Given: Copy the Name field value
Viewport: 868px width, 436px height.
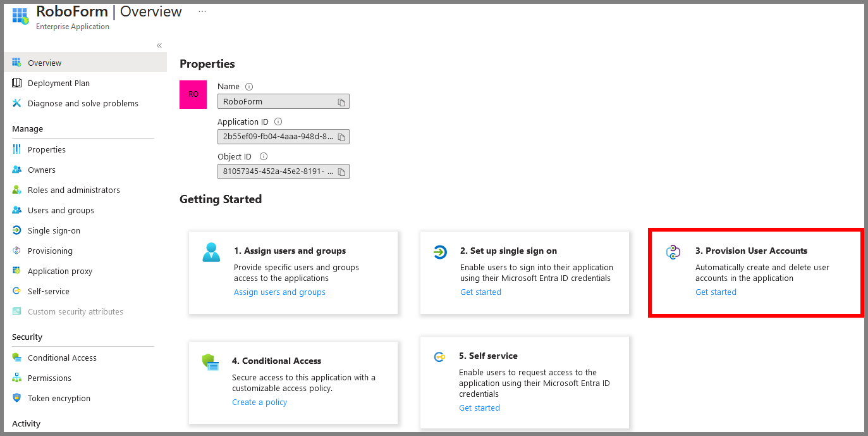Looking at the screenshot, I should click(341, 102).
